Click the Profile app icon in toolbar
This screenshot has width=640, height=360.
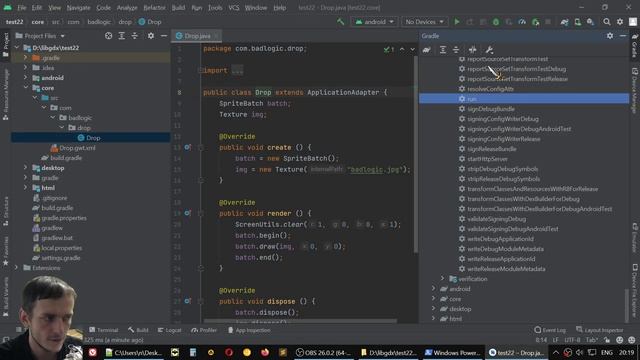coord(522,22)
